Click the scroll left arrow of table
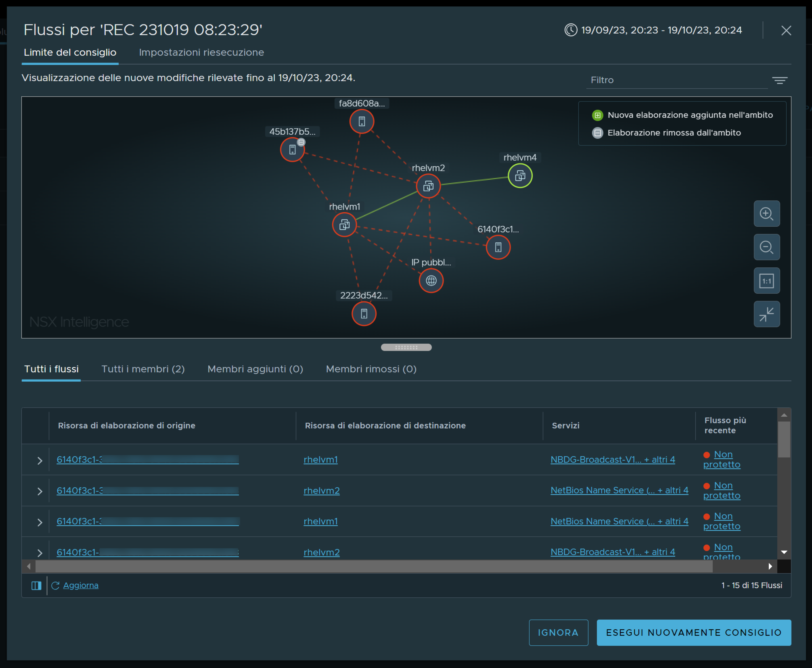812x668 pixels. pos(29,566)
